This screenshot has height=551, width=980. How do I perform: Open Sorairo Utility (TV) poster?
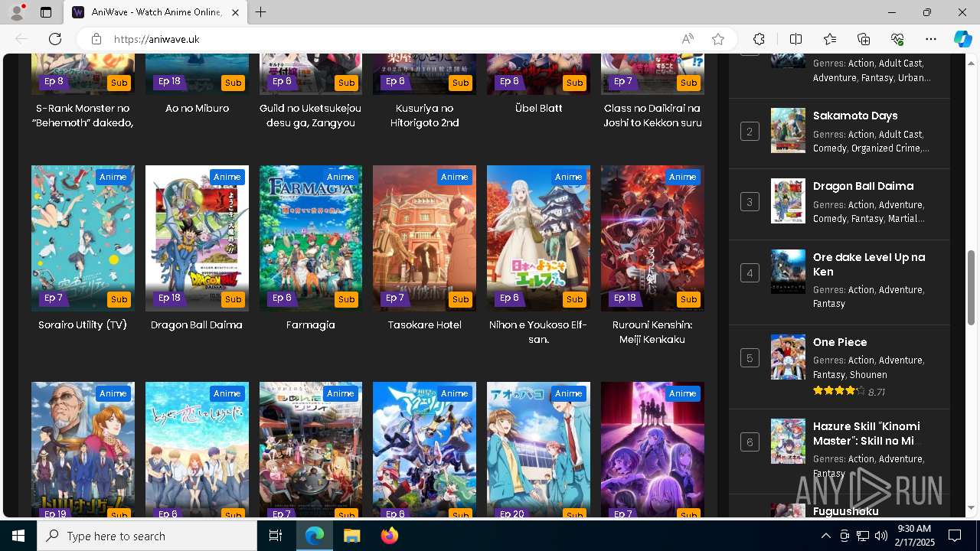pos(83,238)
